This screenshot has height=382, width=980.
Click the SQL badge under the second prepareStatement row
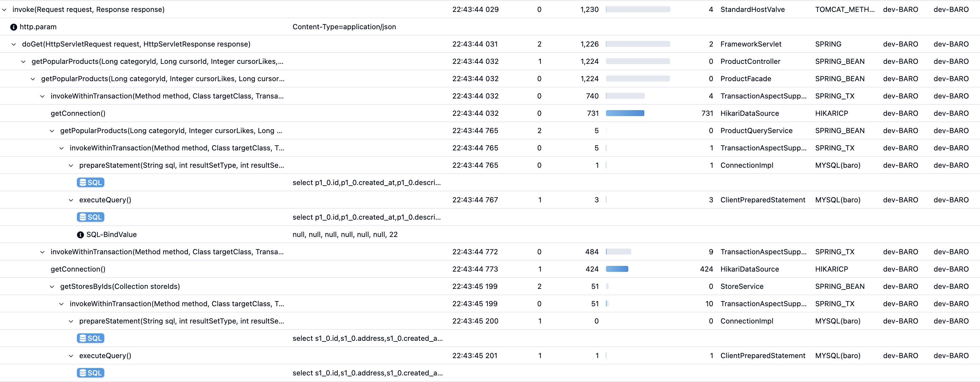pyautogui.click(x=91, y=338)
